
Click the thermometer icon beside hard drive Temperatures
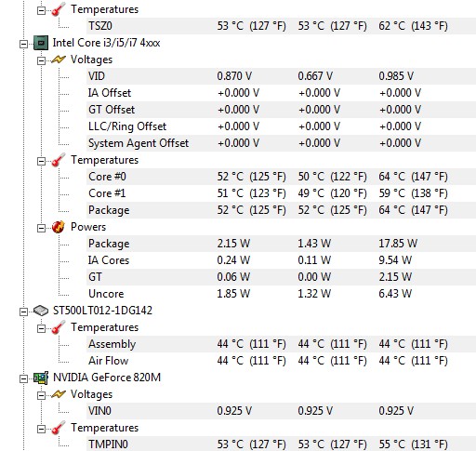coord(59,327)
